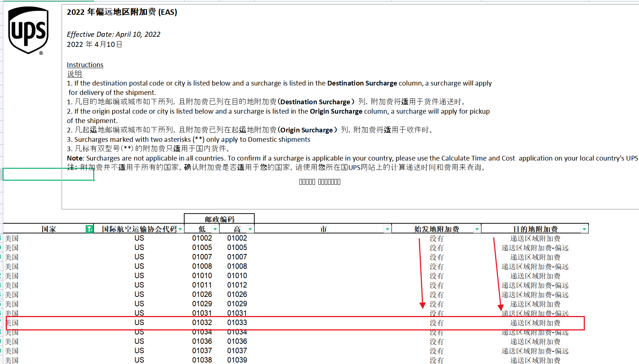Select 递送区域附加费 cell in row 01032
Screen dimensions: 639x364
tap(535, 323)
